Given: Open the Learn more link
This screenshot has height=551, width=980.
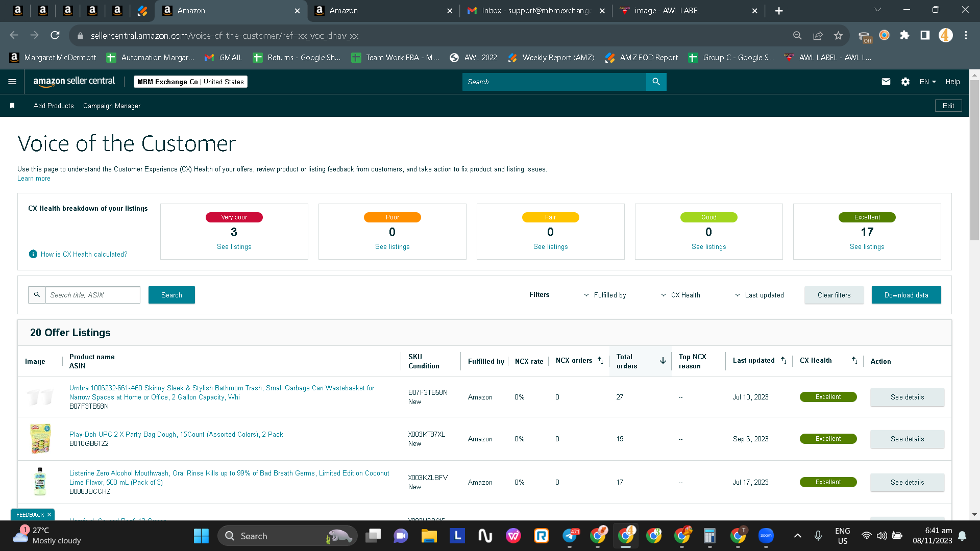Looking at the screenshot, I should tap(34, 179).
